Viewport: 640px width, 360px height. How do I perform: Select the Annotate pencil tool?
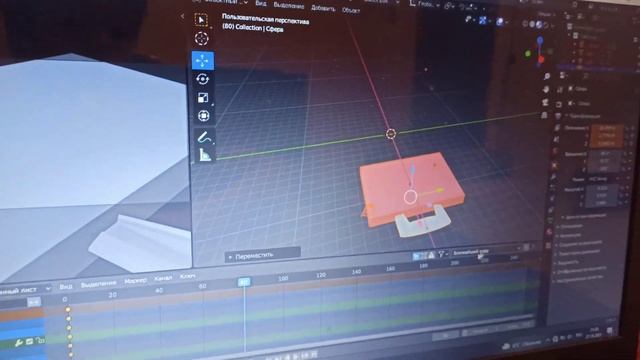(x=204, y=138)
